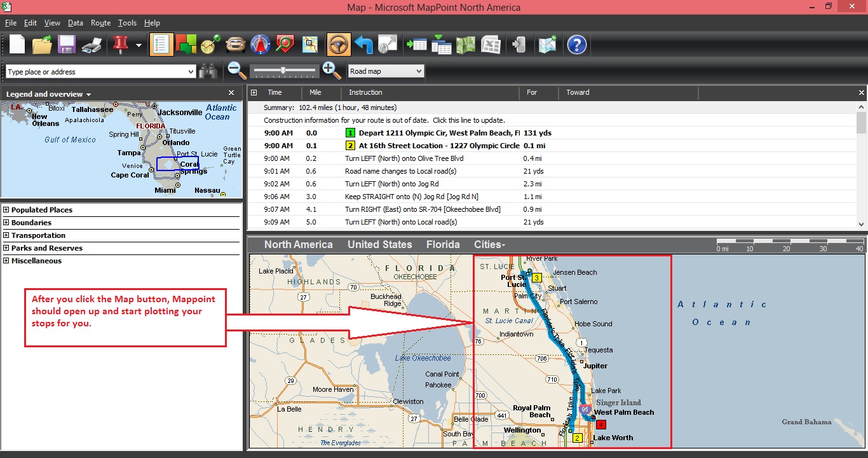The width and height of the screenshot is (868, 458).
Task: Click the online map globe icon
Action: (x=547, y=45)
